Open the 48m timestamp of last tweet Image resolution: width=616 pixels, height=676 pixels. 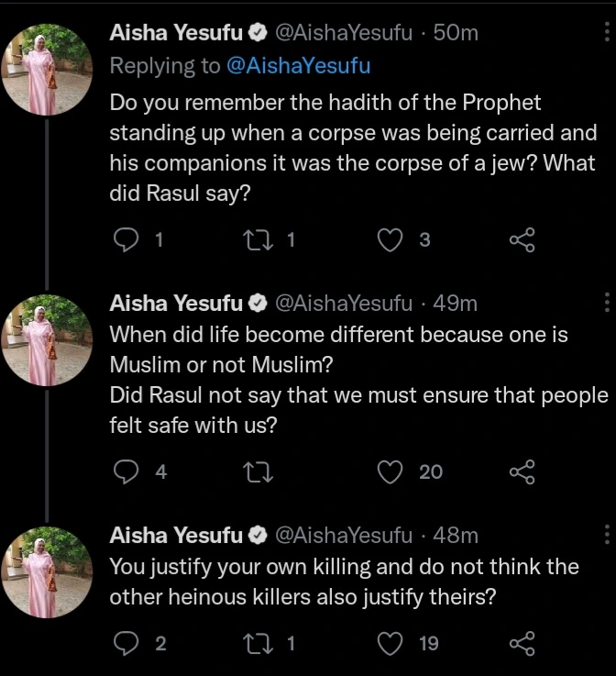[x=456, y=535]
